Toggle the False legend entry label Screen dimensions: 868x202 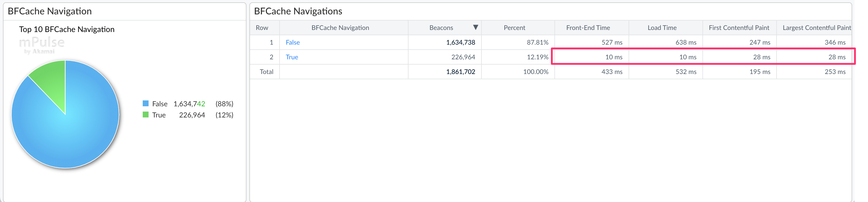[160, 104]
